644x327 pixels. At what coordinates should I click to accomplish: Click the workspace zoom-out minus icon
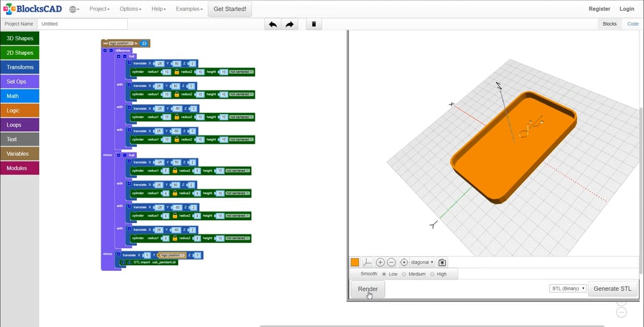621,313
